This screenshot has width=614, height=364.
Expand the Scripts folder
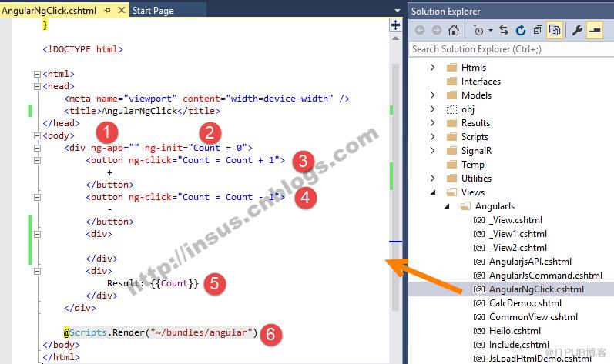pyautogui.click(x=432, y=136)
